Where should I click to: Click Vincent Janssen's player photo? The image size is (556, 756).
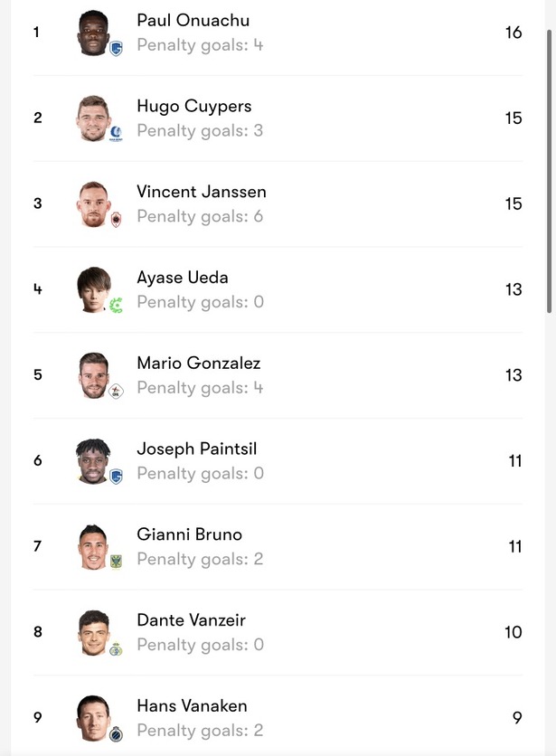pyautogui.click(x=94, y=203)
